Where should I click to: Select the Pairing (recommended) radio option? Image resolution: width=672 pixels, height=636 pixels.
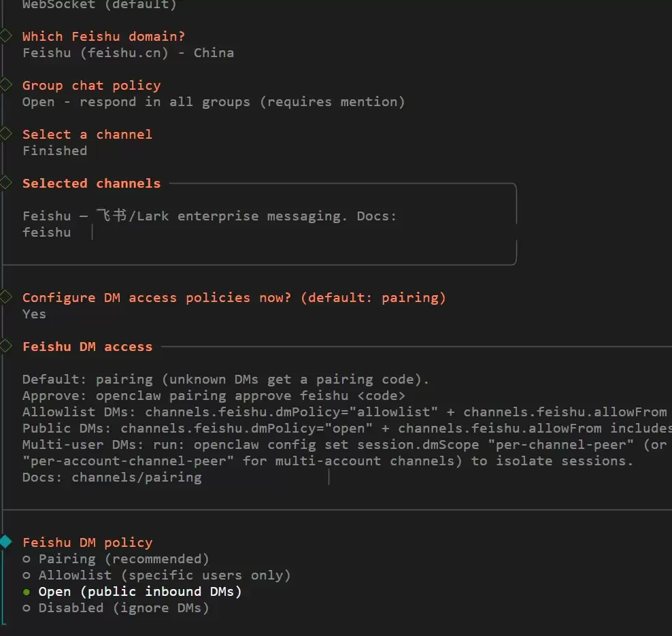pos(116,559)
